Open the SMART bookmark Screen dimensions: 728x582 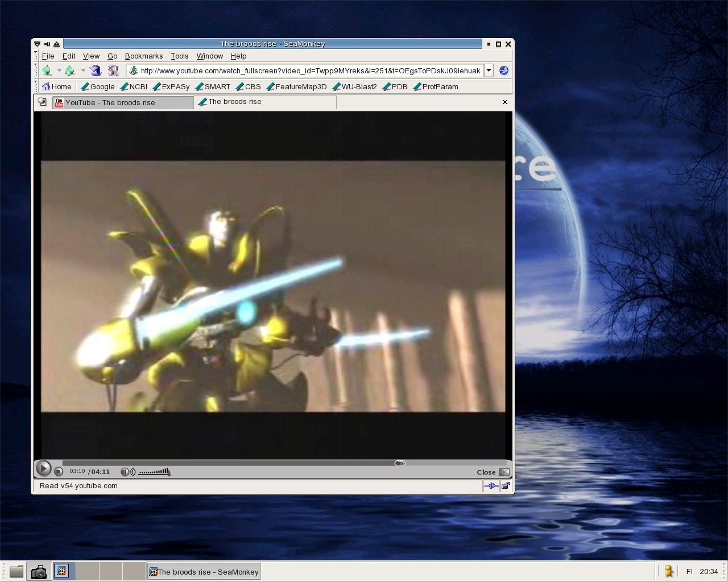click(x=213, y=86)
